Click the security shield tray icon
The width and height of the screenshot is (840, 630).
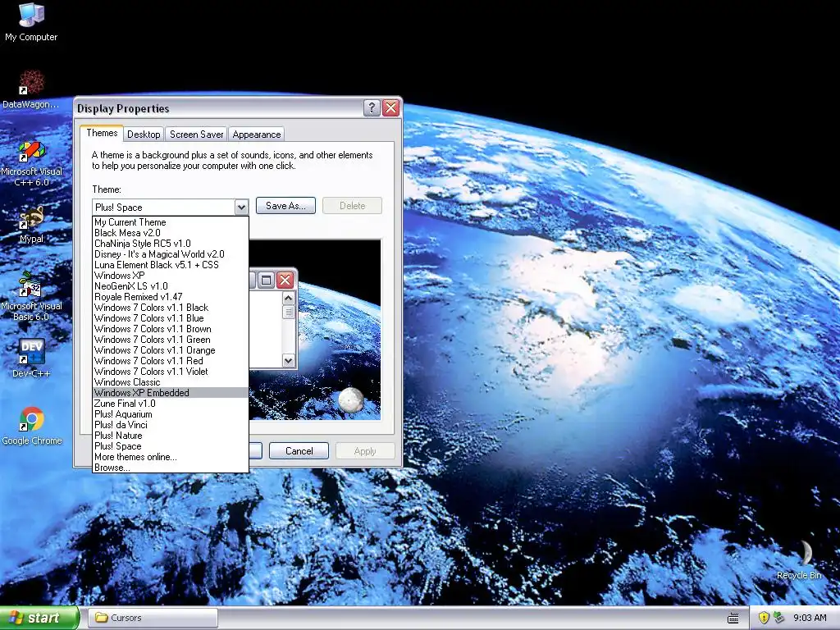pos(764,618)
